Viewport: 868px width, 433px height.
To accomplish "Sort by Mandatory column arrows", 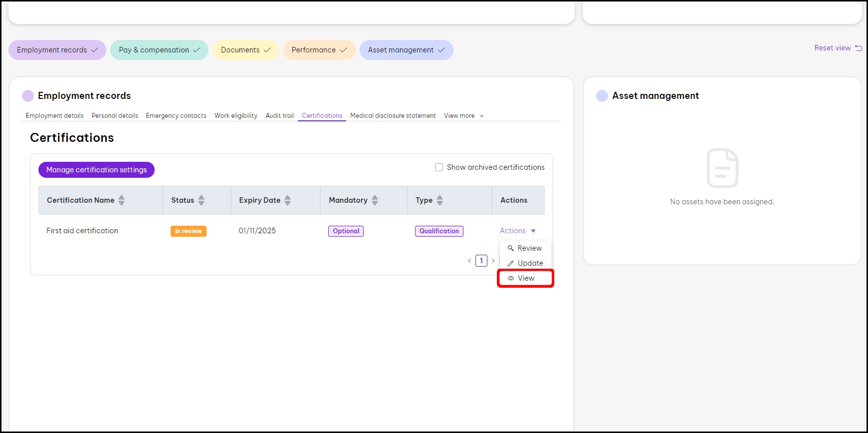I will tap(375, 200).
